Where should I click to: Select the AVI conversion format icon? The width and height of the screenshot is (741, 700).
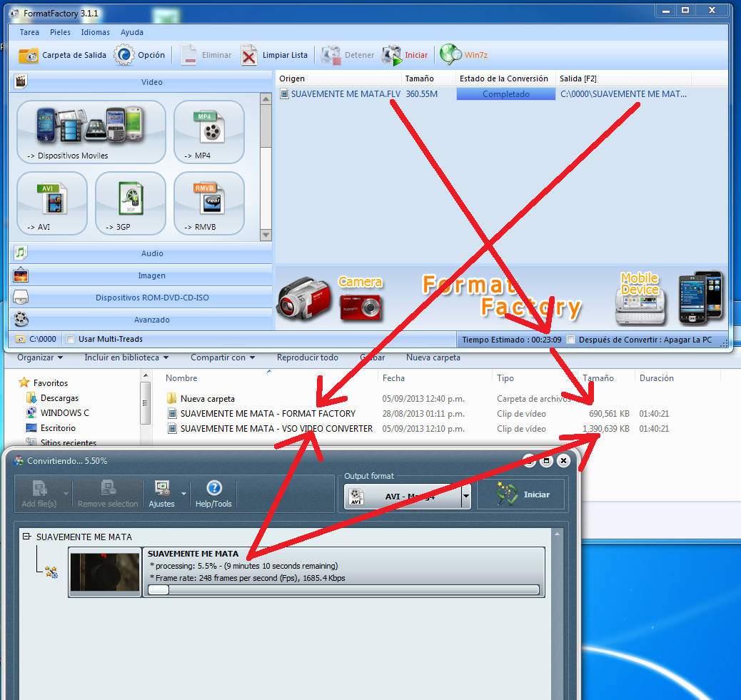[52, 203]
